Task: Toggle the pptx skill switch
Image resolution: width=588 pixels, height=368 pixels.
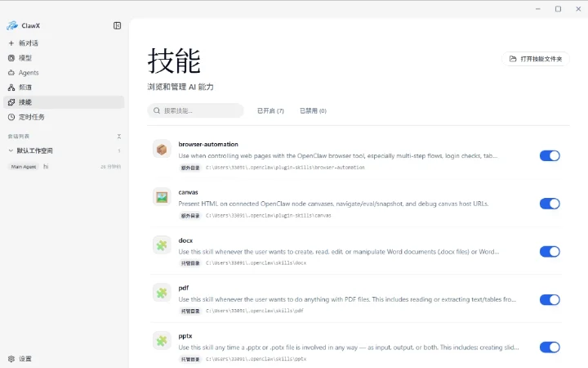Action: (x=550, y=348)
